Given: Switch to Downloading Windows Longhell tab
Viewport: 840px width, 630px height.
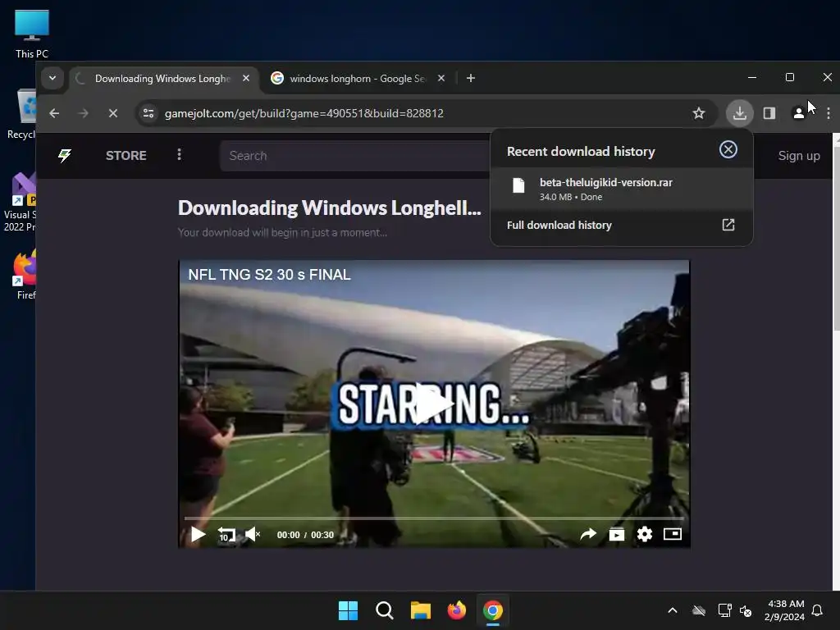Looking at the screenshot, I should (x=163, y=79).
